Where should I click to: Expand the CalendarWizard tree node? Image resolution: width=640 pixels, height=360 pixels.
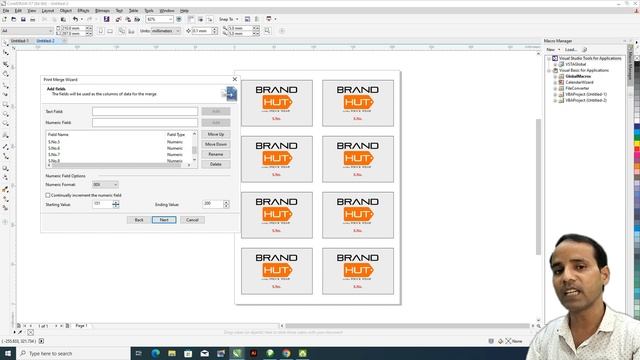(555, 82)
